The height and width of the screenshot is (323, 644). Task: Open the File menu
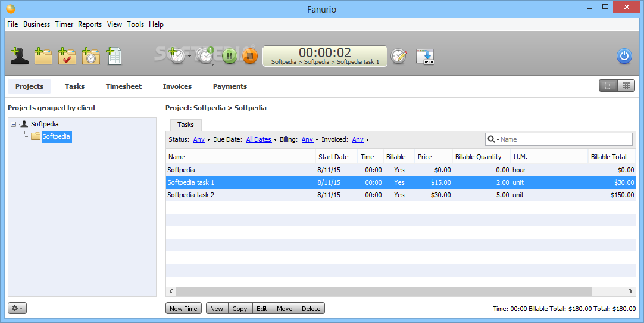(12, 24)
